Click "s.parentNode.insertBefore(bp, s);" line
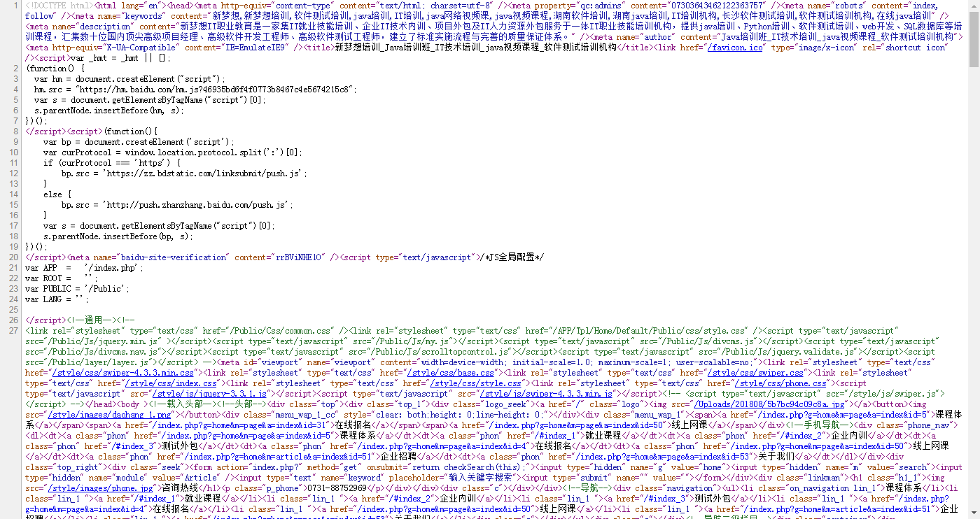980x519 pixels. pos(118,236)
